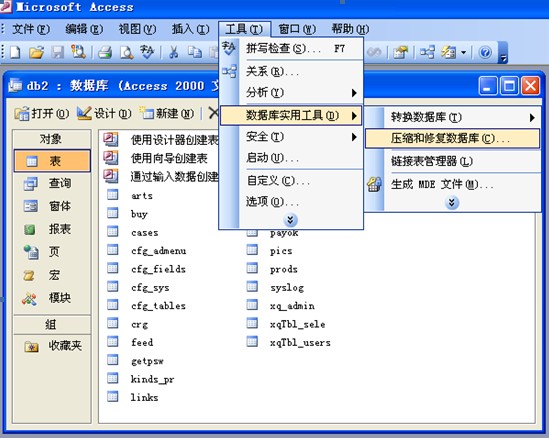
Task: Click the 新建 (New) button
Action: (167, 113)
